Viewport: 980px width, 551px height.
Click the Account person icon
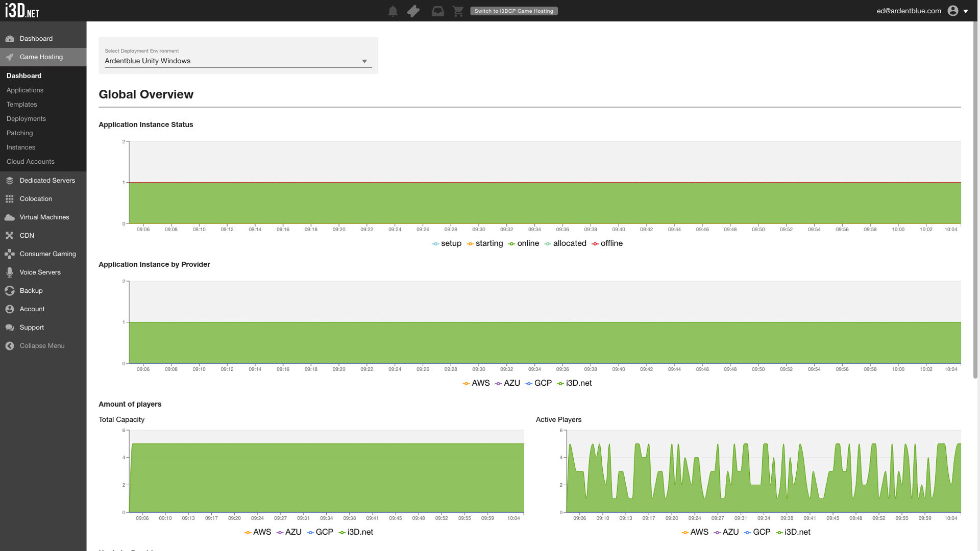coord(10,309)
